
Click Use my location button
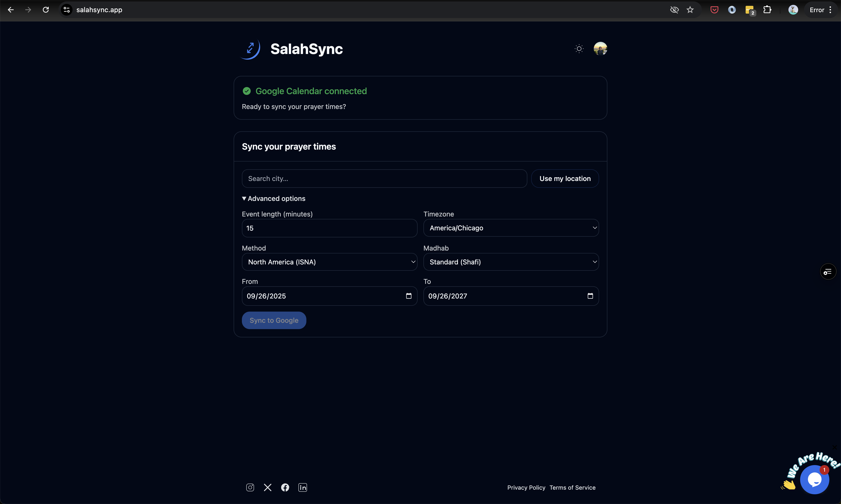tap(565, 179)
